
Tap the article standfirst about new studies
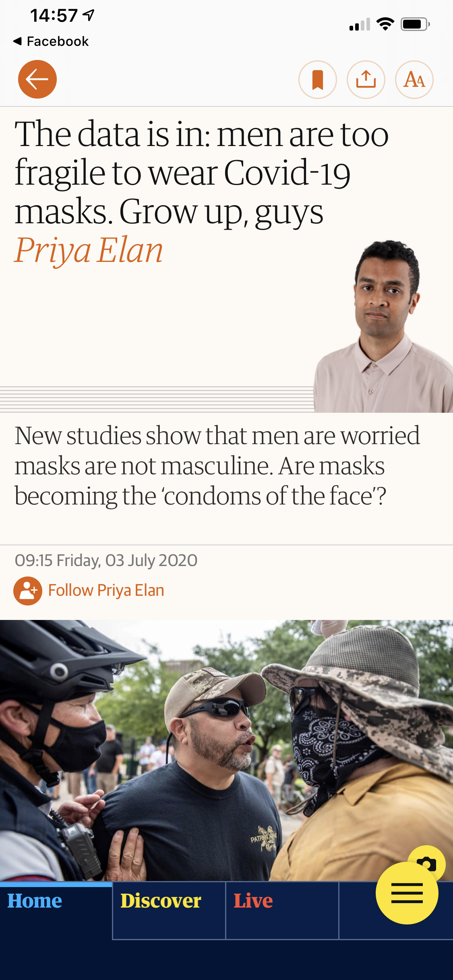click(x=217, y=466)
